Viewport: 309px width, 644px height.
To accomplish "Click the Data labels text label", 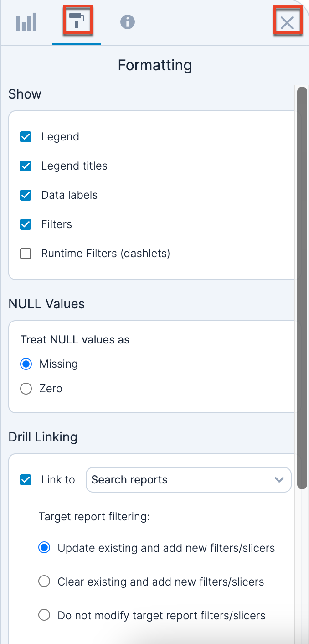I will (69, 195).
